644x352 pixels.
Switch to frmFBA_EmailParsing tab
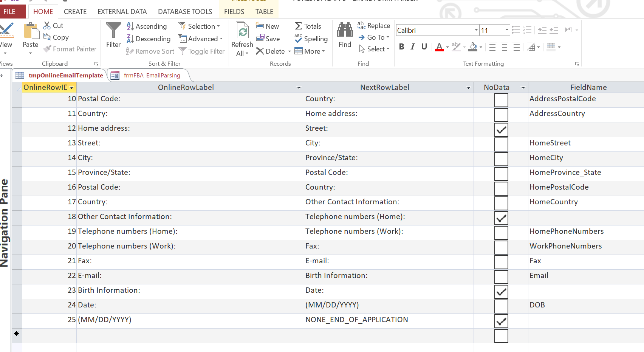[152, 76]
